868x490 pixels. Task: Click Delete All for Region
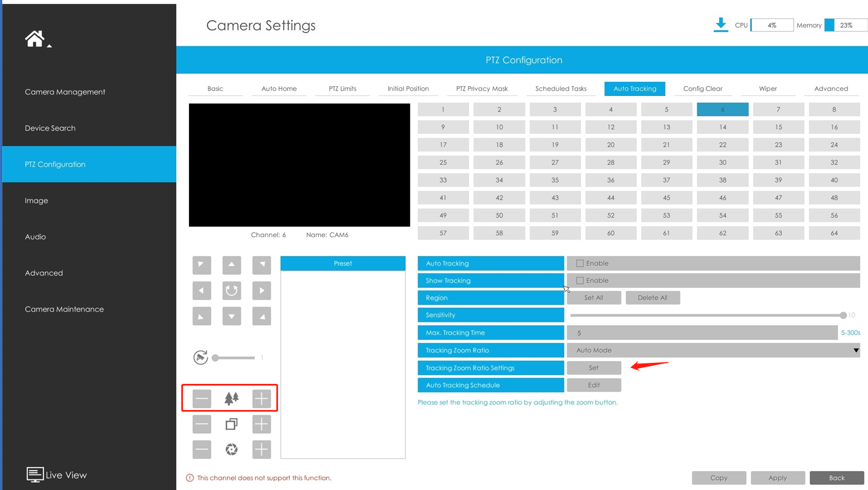tap(653, 298)
